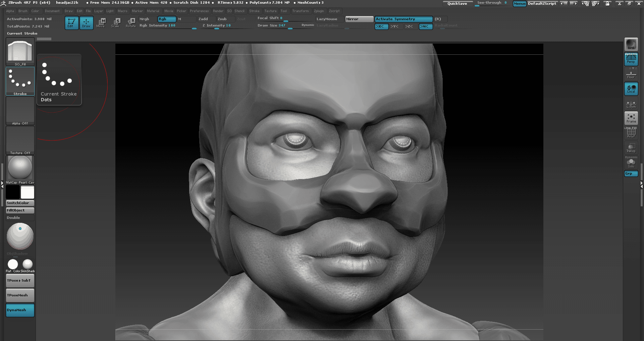Switch to Move mode in the top shelf
644x341 pixels.
(x=101, y=22)
